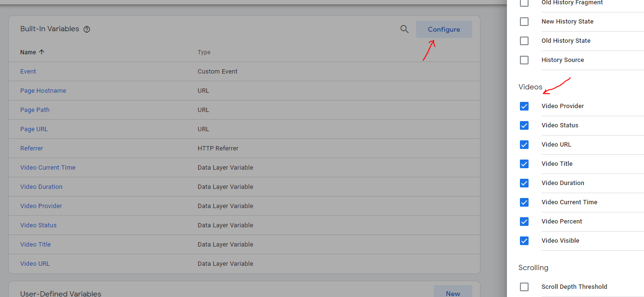Uncheck the Video Percent checkbox

(x=524, y=222)
